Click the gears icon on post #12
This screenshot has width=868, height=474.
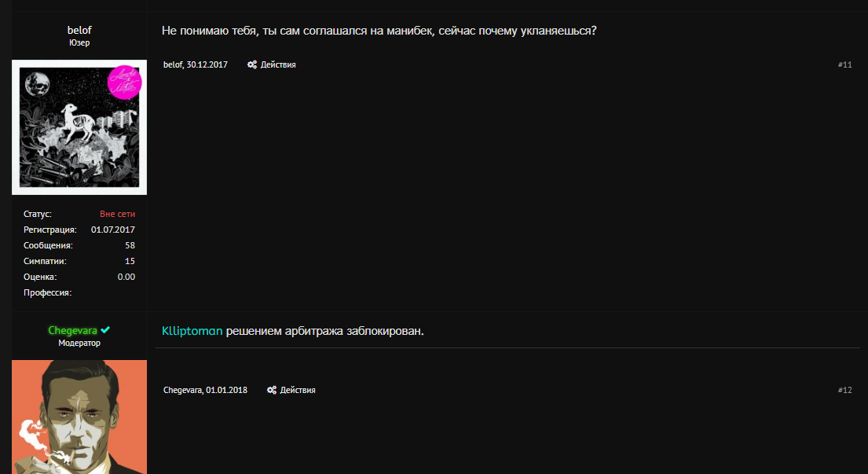[x=272, y=391]
